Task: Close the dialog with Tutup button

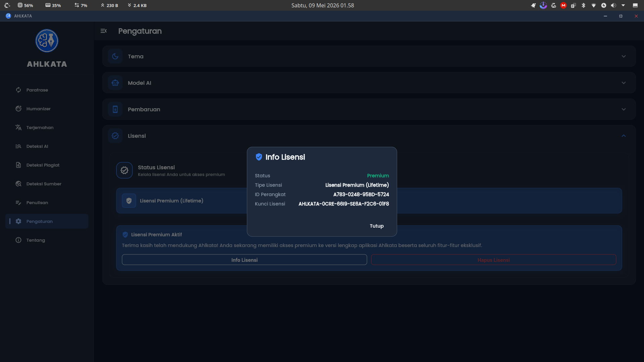Action: (377, 226)
